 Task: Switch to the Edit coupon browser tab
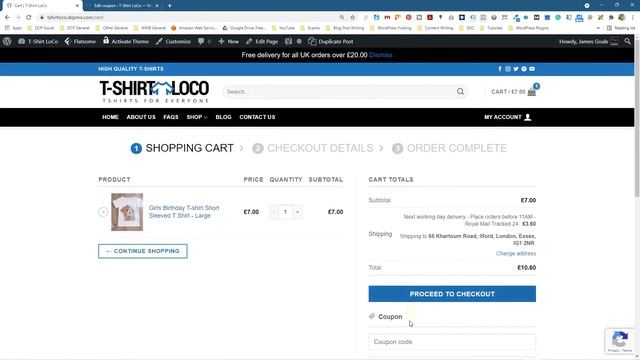(x=122, y=6)
